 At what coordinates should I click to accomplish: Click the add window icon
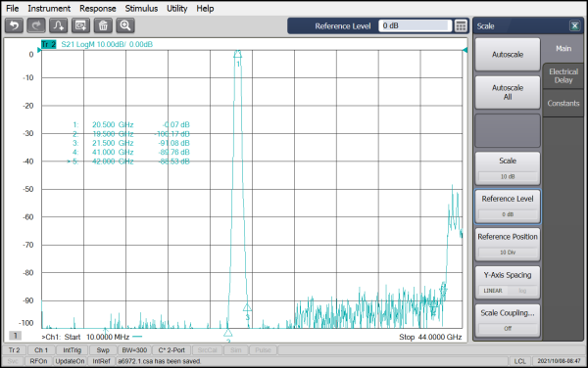(80, 25)
